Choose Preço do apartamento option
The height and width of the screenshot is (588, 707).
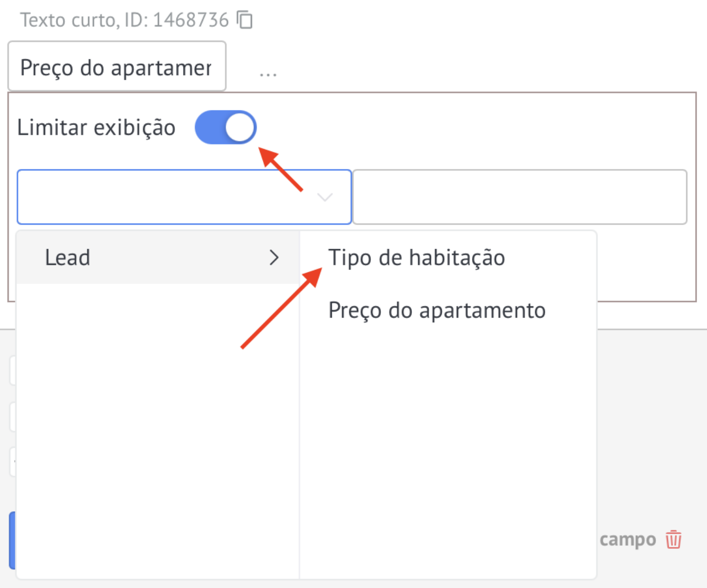[437, 311]
